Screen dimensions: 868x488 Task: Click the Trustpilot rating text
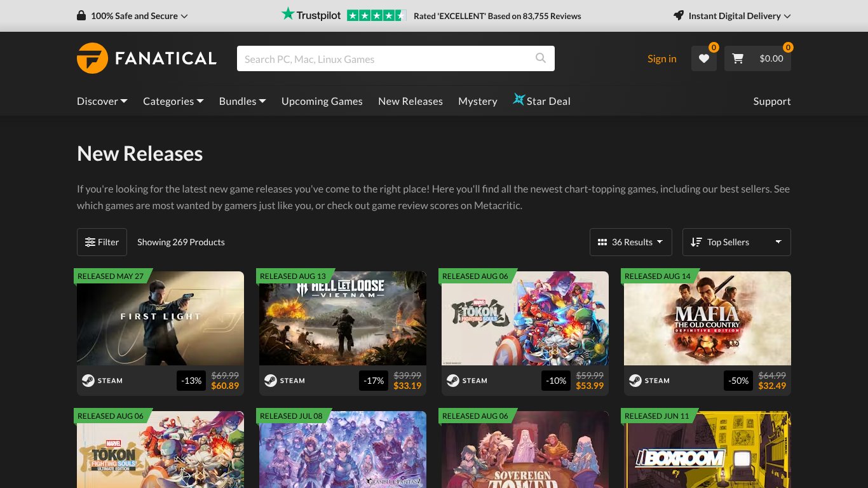pos(498,16)
